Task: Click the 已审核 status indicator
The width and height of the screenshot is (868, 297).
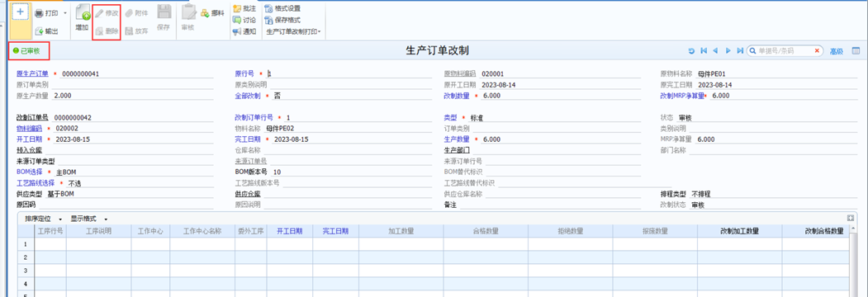Action: (26, 51)
